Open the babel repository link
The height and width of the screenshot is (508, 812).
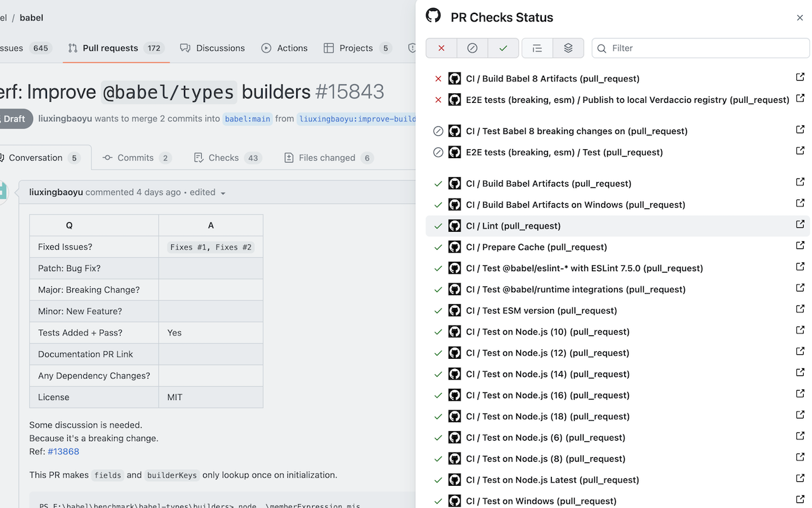click(31, 18)
